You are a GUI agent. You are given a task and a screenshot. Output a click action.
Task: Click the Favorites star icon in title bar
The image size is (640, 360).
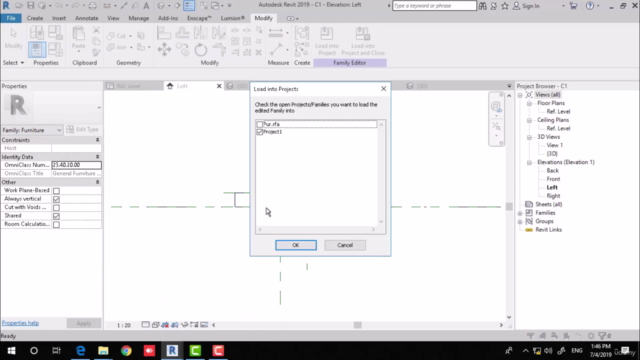[505, 6]
